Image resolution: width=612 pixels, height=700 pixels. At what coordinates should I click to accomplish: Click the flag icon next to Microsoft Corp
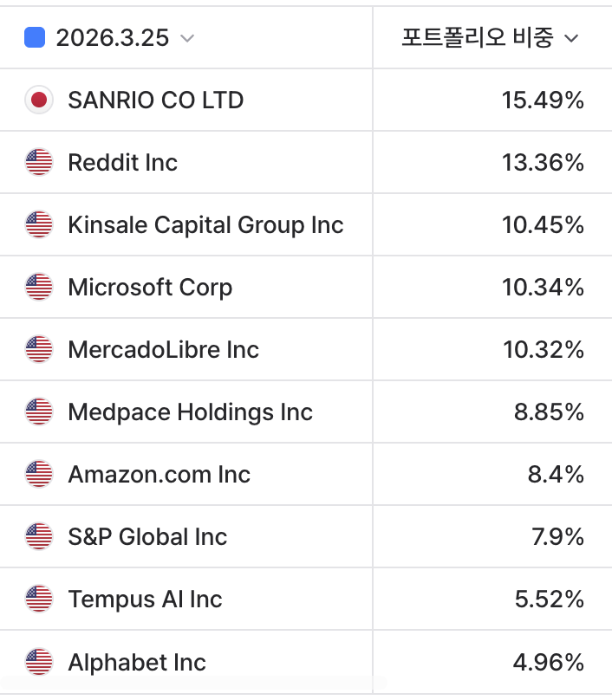(38, 287)
